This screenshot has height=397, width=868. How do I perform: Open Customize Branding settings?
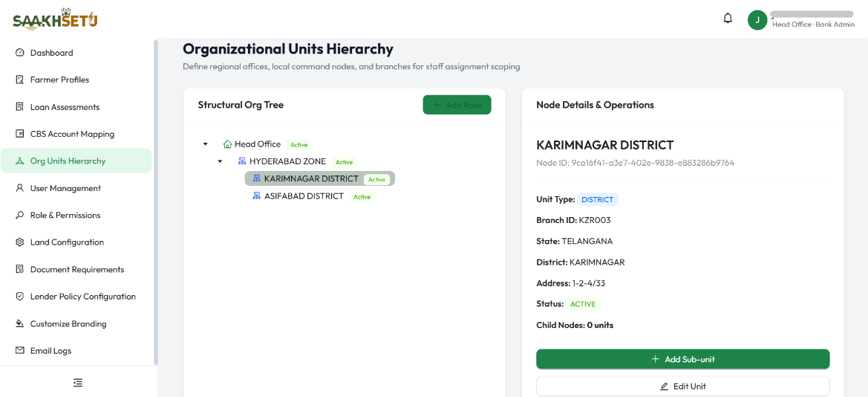click(76, 323)
